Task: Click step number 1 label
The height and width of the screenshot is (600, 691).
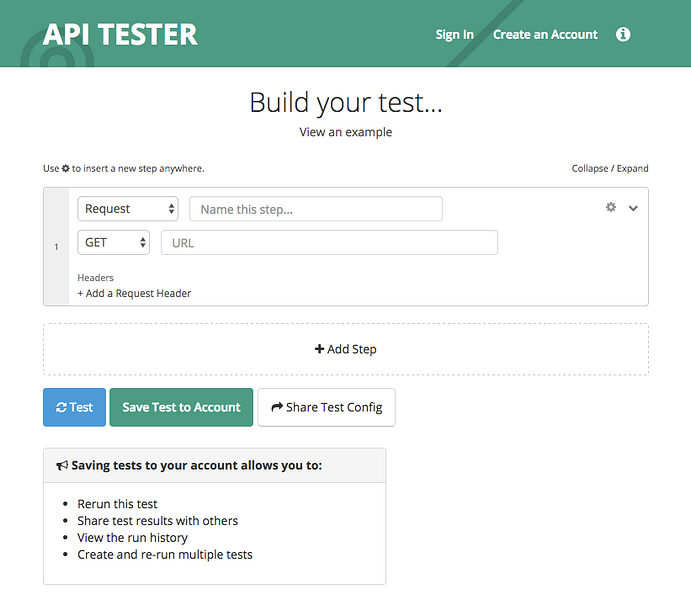Action: (x=56, y=247)
